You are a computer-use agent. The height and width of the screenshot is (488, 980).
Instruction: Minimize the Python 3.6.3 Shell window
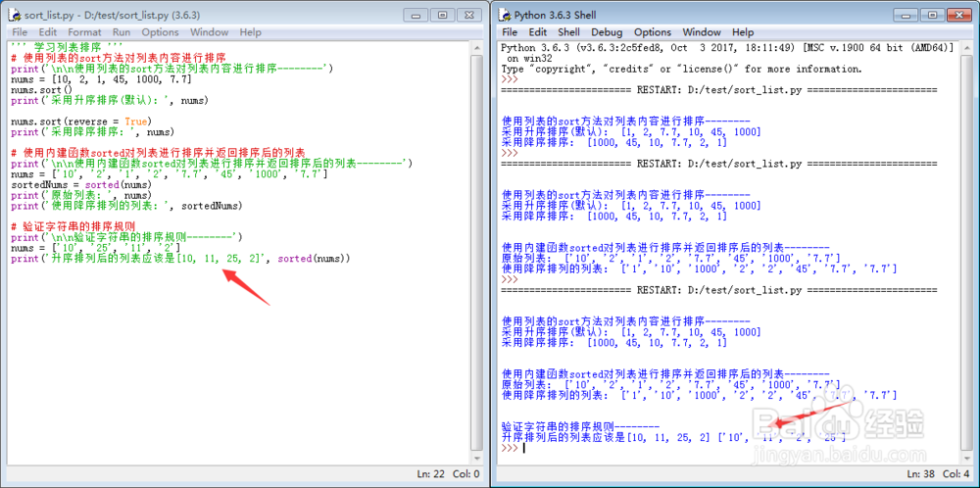click(906, 15)
